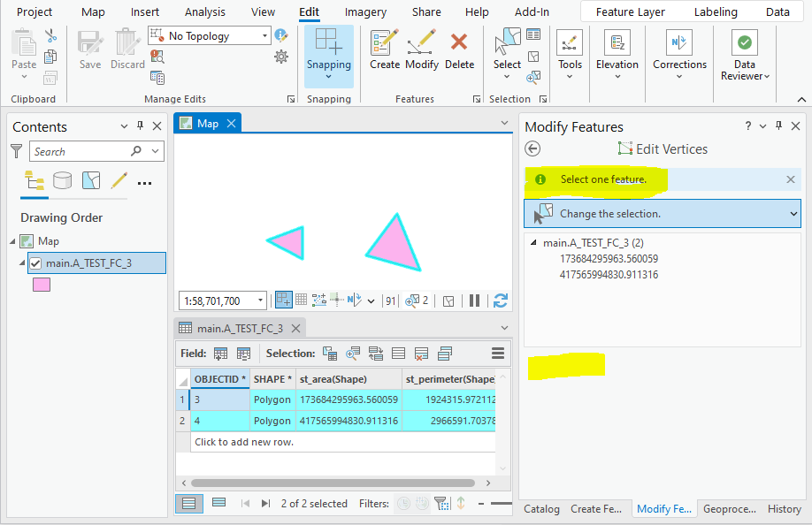Enable the map grid in the status bar
The image size is (812, 525).
pyautogui.click(x=302, y=301)
